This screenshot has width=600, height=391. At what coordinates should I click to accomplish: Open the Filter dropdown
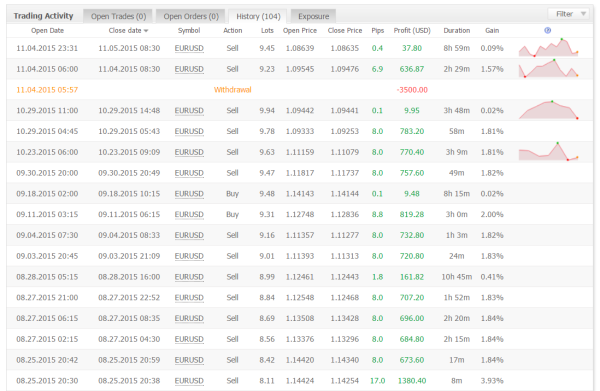click(x=569, y=14)
